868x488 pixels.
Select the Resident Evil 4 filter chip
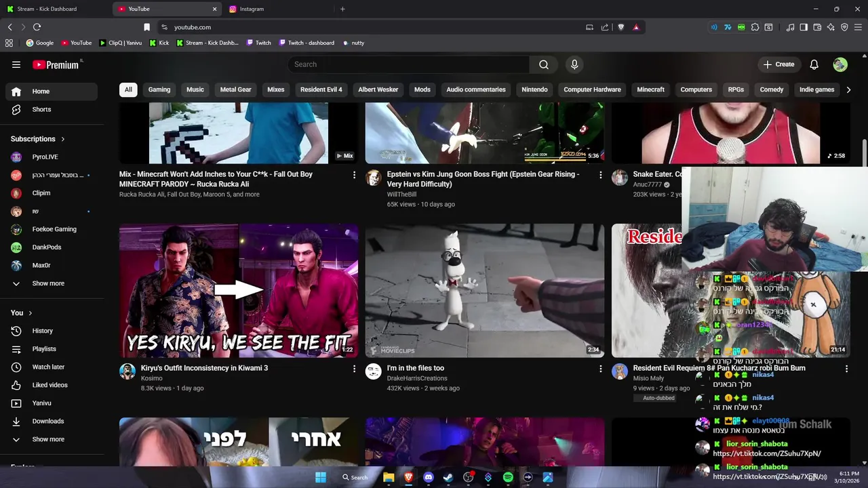coord(321,89)
